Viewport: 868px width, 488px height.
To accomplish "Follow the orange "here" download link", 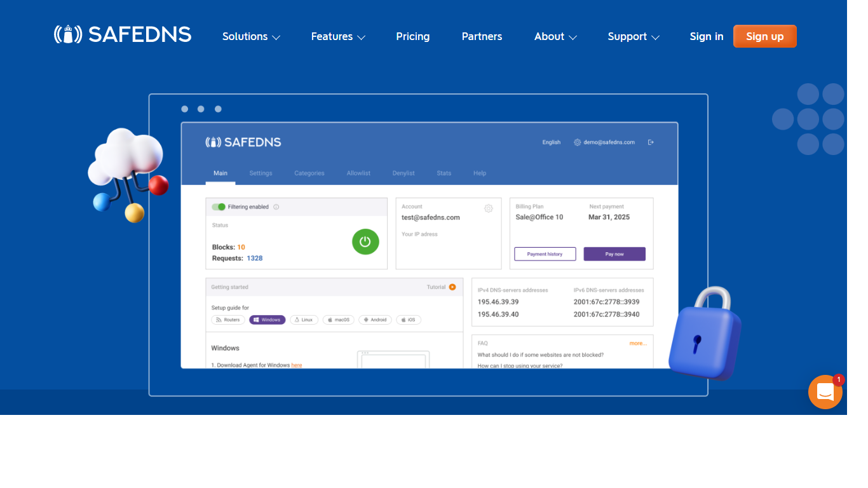I will [297, 365].
